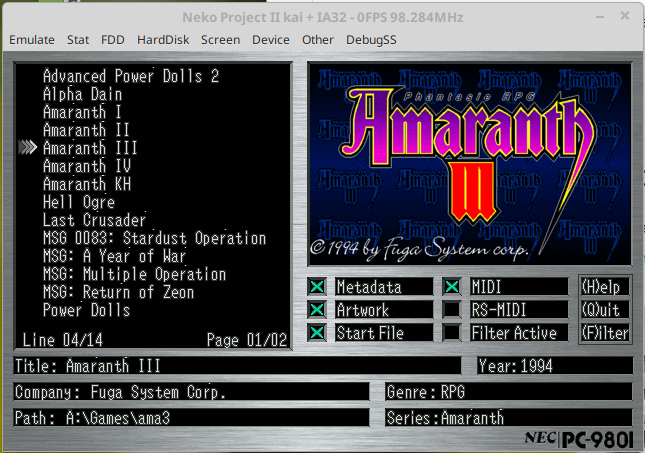Open the Emulate menu
This screenshot has width=645, height=453.
tap(33, 40)
